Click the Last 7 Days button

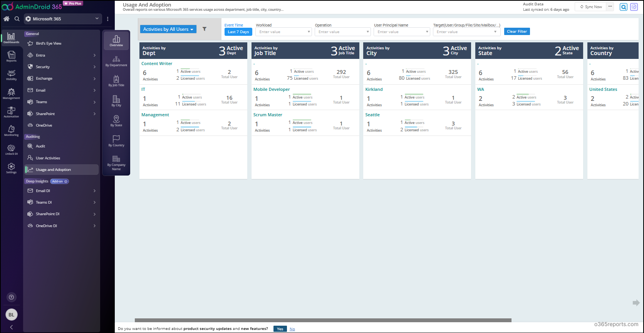coord(238,32)
